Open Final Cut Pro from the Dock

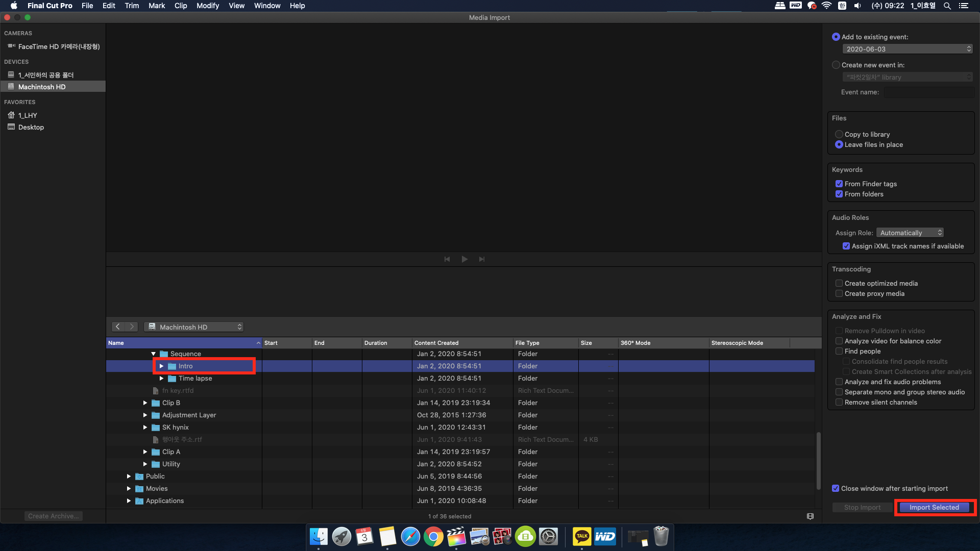point(456,537)
